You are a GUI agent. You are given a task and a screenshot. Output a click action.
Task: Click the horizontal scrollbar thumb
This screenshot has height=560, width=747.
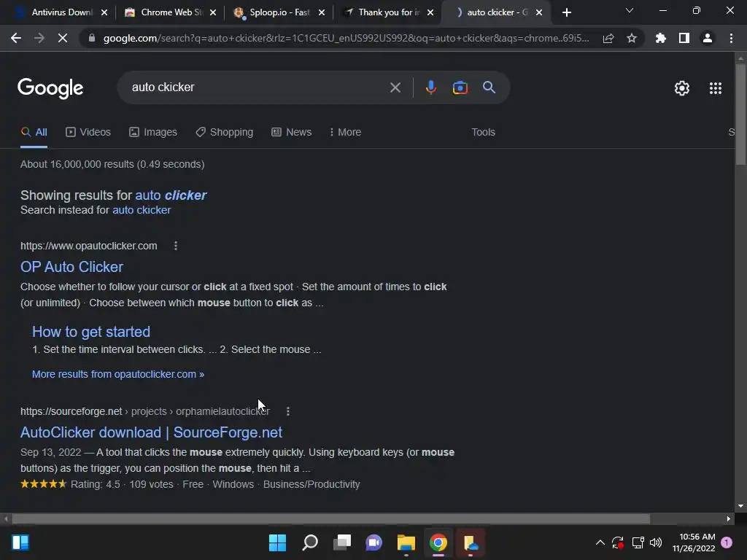click(330, 518)
